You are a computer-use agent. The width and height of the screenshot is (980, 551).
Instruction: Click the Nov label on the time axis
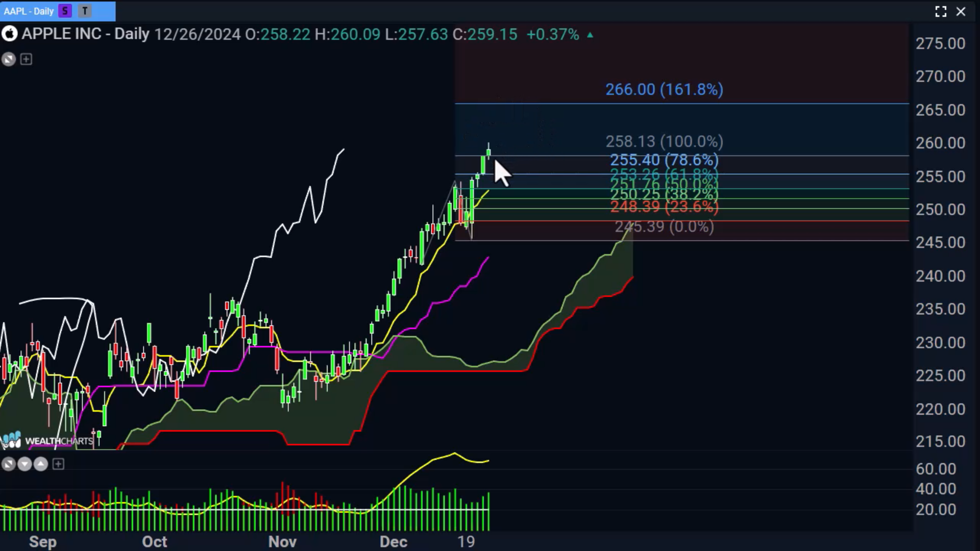(282, 541)
